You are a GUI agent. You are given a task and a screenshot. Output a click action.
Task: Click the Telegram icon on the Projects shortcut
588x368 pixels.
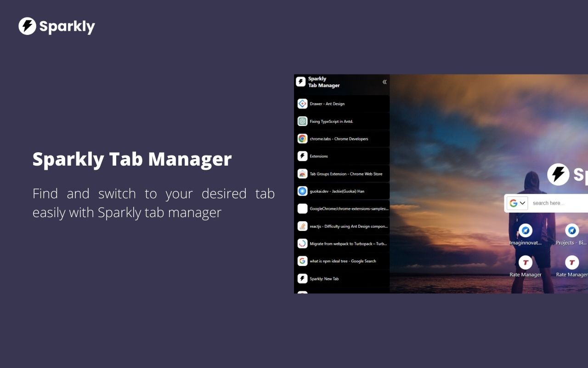[571, 231]
